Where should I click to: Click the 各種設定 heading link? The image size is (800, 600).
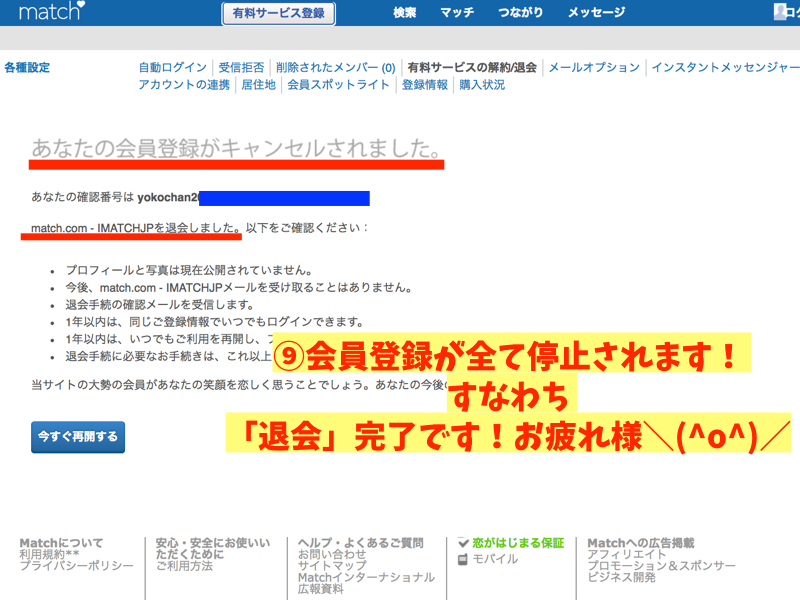tap(27, 67)
